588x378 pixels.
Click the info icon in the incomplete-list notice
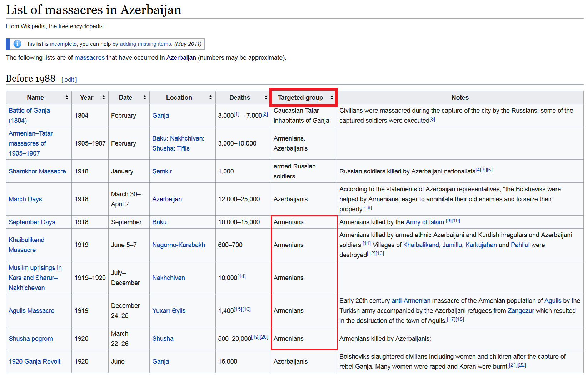tap(17, 44)
